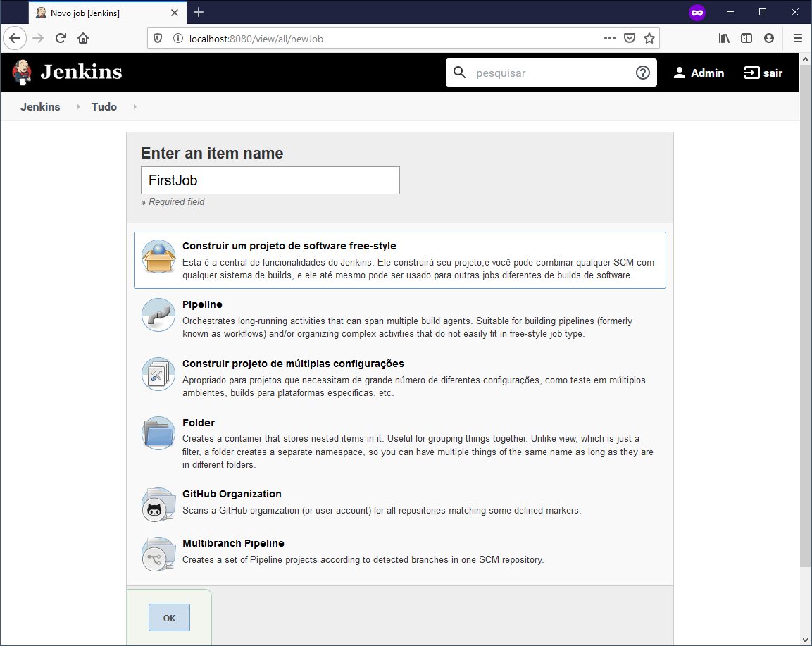Click the Jenkins butler logo icon
812x646 pixels.
click(22, 72)
